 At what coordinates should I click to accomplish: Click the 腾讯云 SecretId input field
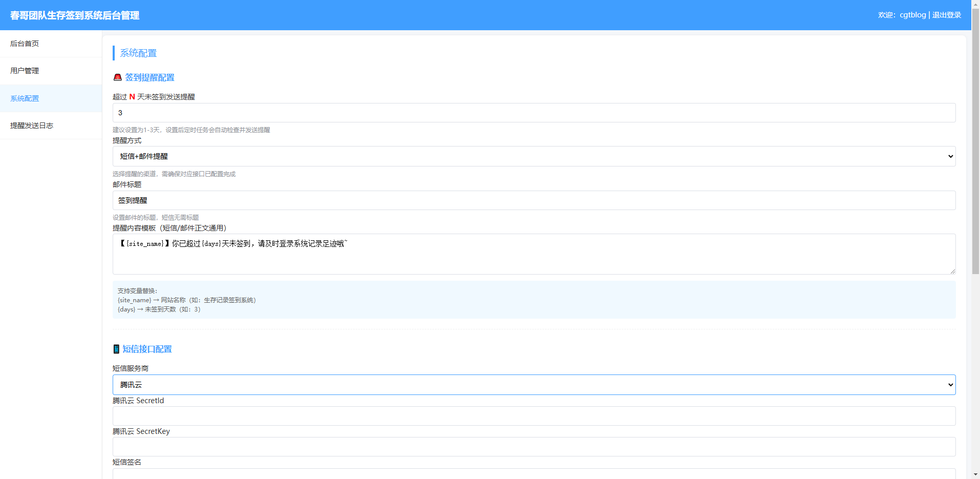coord(534,416)
